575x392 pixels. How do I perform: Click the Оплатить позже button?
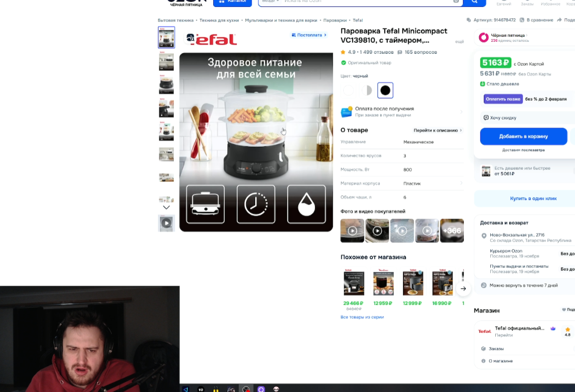tap(503, 99)
